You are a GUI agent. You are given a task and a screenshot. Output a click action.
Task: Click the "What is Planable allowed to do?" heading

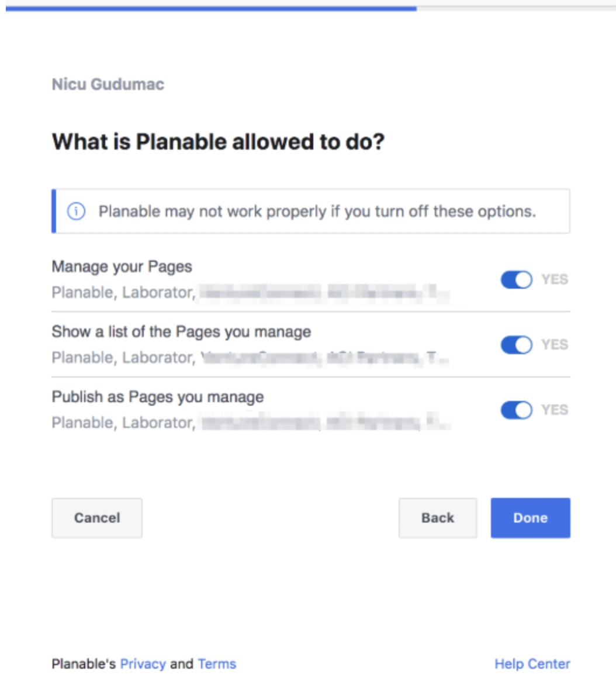pyautogui.click(x=218, y=142)
